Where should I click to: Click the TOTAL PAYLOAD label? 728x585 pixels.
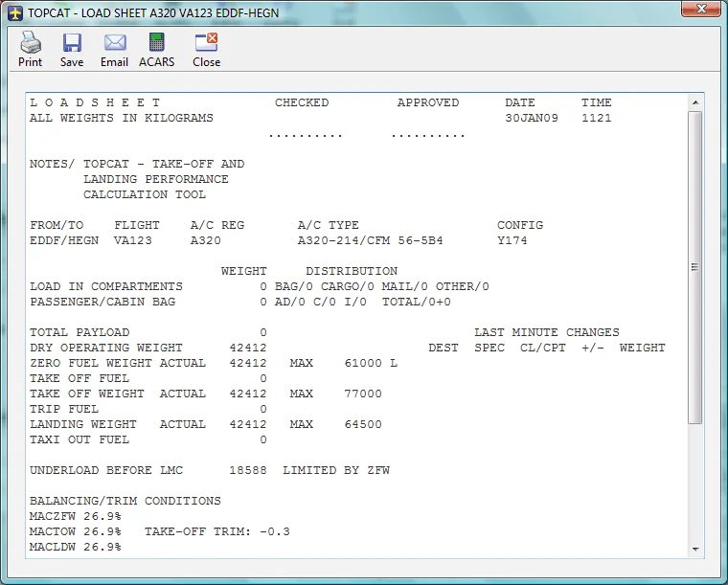[80, 332]
